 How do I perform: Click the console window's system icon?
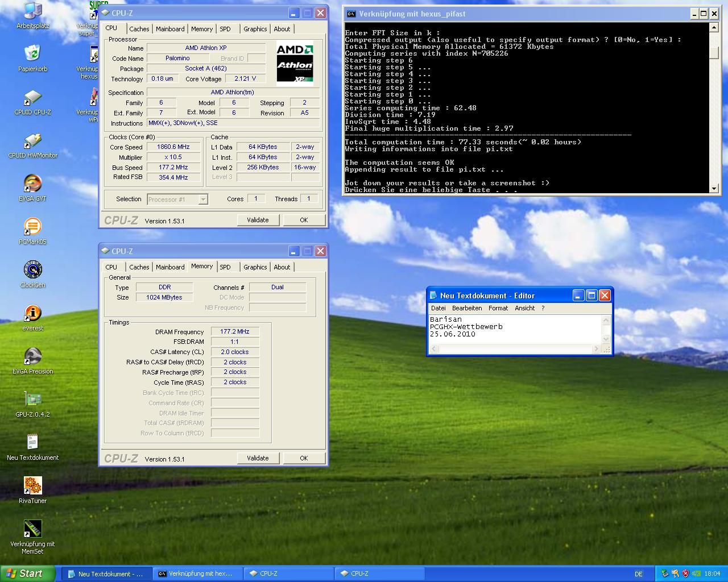click(351, 14)
